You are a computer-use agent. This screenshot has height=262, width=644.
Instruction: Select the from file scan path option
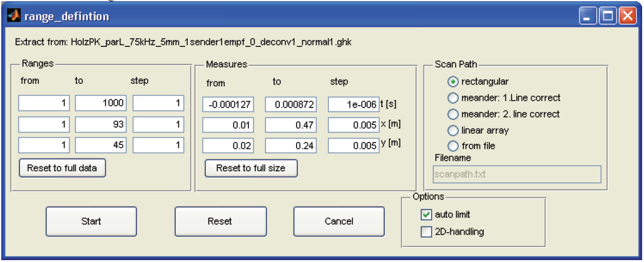coord(453,146)
